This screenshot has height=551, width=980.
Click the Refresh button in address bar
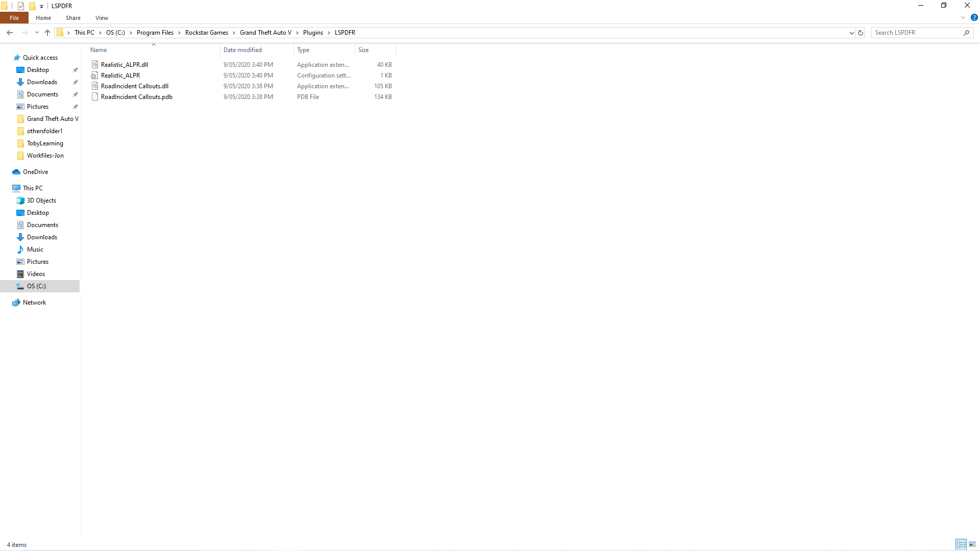[861, 33]
